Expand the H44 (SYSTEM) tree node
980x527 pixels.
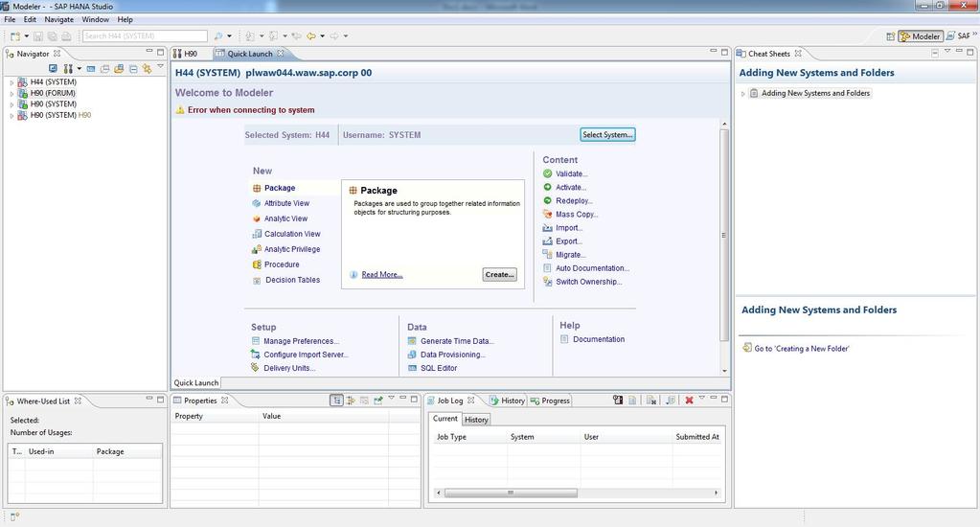(x=11, y=82)
